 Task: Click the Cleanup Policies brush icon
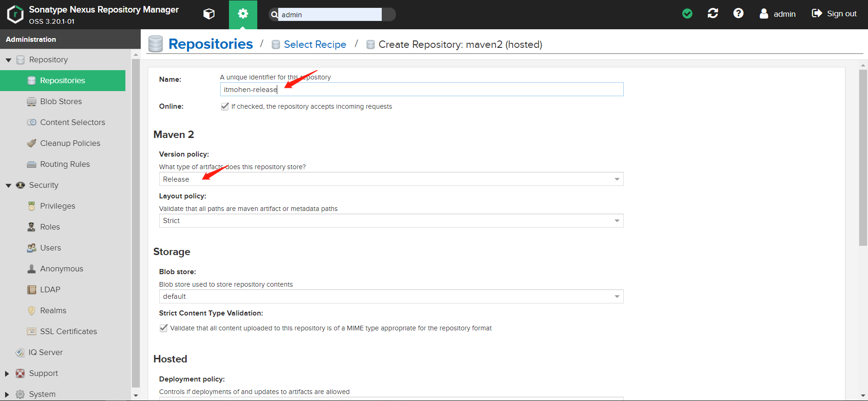[x=32, y=143]
